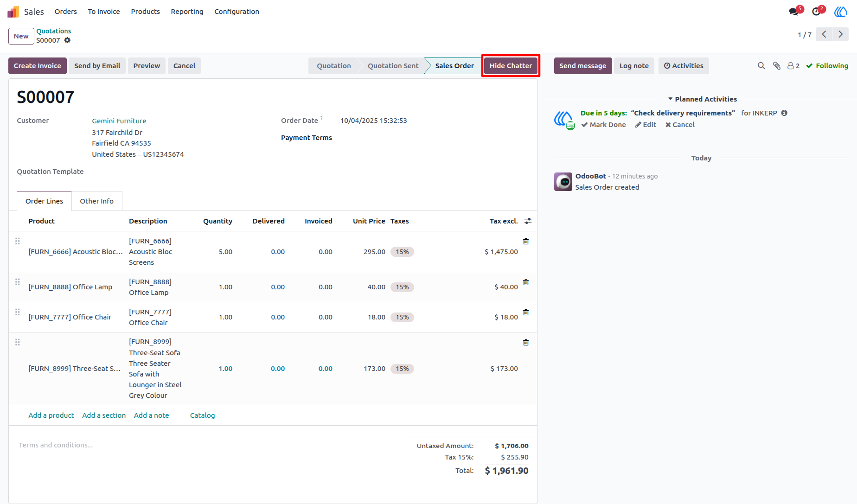Image resolution: width=857 pixels, height=504 pixels.
Task: Open the messages conversation icon
Action: click(793, 12)
